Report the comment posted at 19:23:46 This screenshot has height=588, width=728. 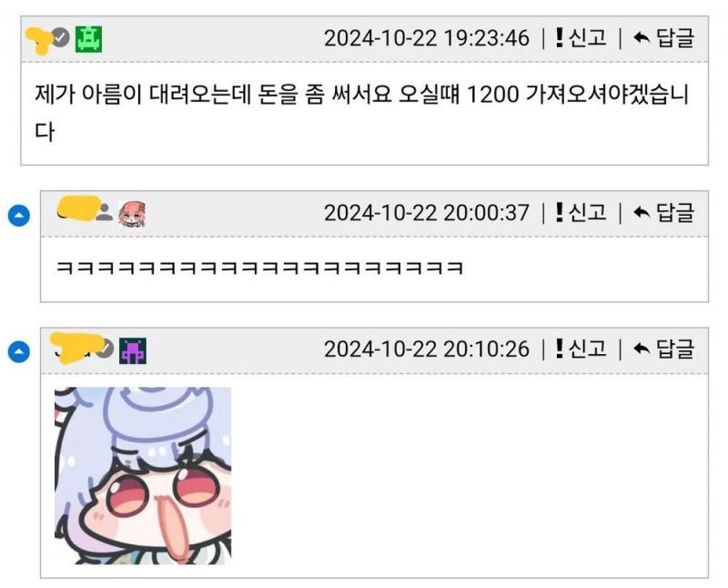tap(581, 37)
